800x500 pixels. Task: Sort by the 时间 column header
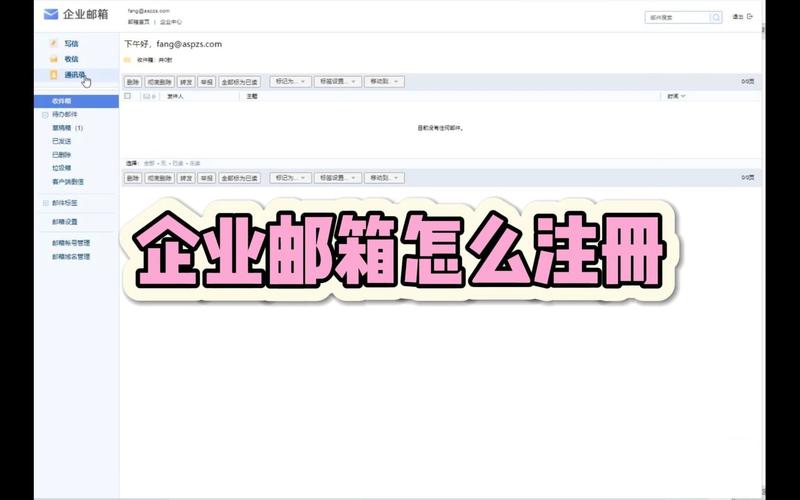(x=676, y=96)
